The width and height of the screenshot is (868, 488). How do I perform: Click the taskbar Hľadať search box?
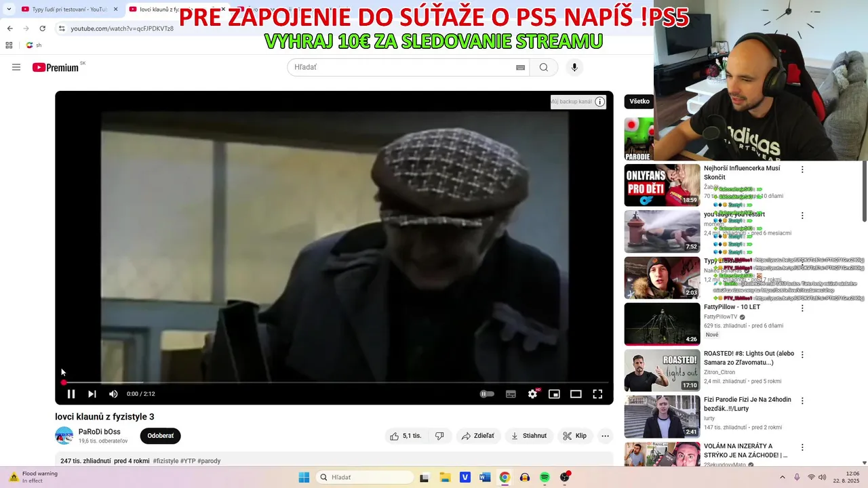366,477
